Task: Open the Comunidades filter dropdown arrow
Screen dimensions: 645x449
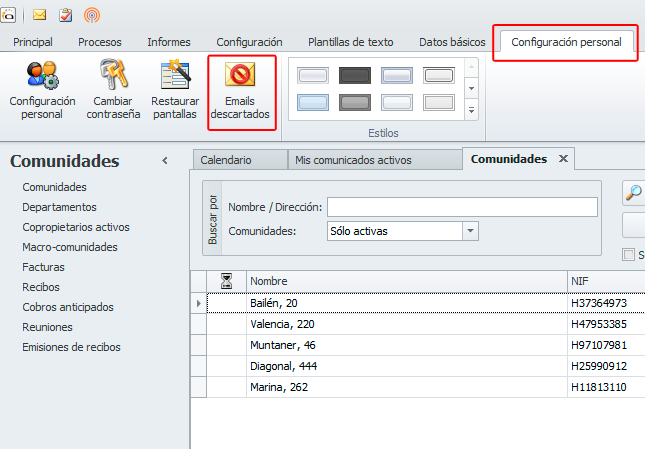Action: pos(470,231)
